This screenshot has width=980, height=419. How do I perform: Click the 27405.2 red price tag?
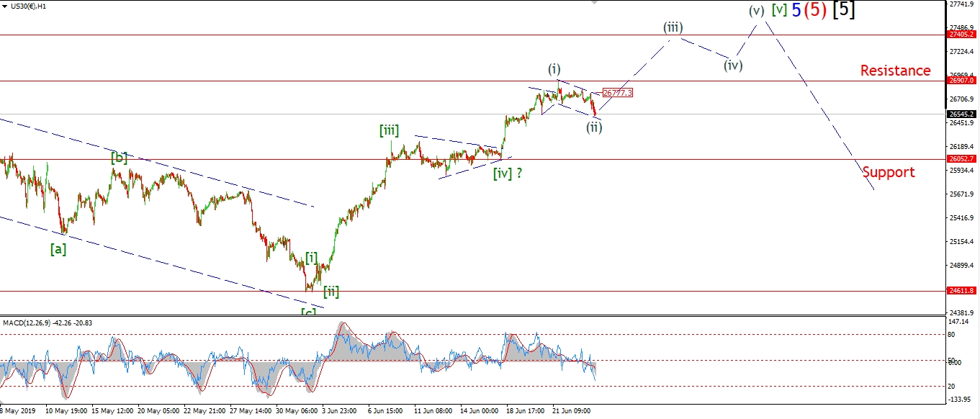tap(962, 35)
